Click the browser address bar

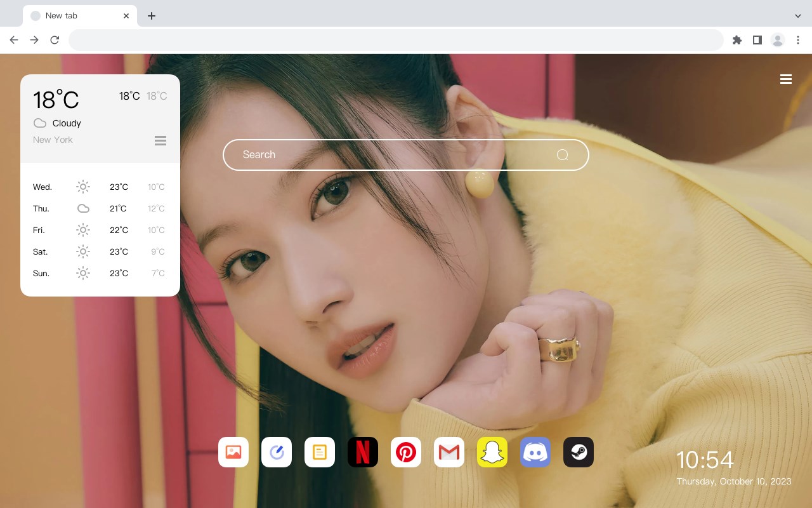(x=396, y=40)
